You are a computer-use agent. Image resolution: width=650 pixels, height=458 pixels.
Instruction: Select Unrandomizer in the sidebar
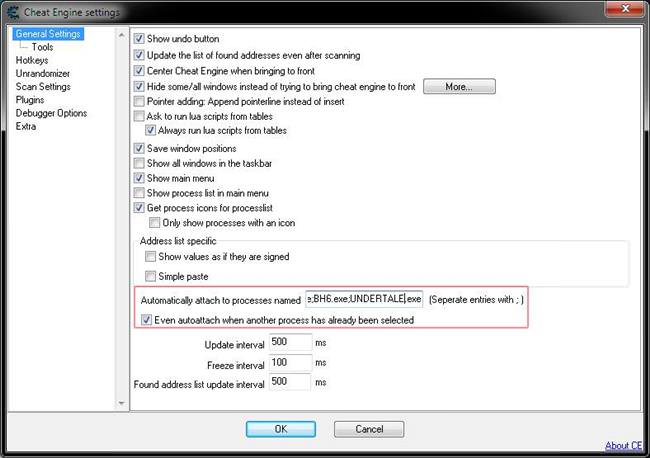tap(43, 74)
